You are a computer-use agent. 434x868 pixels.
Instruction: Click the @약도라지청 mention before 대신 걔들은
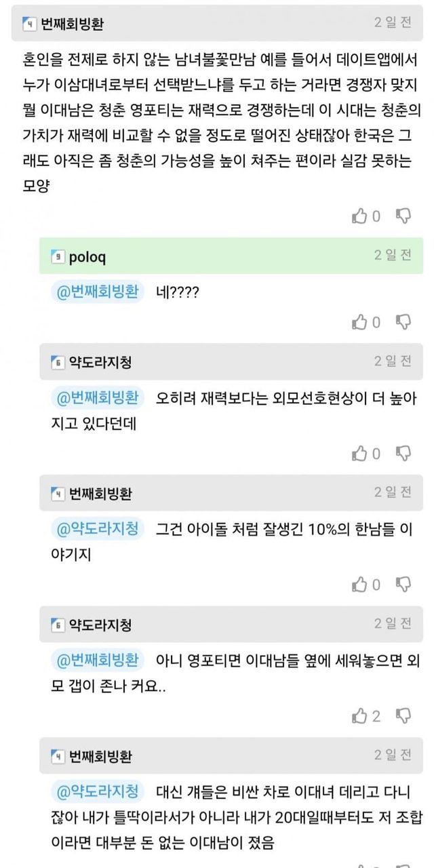[x=98, y=790]
